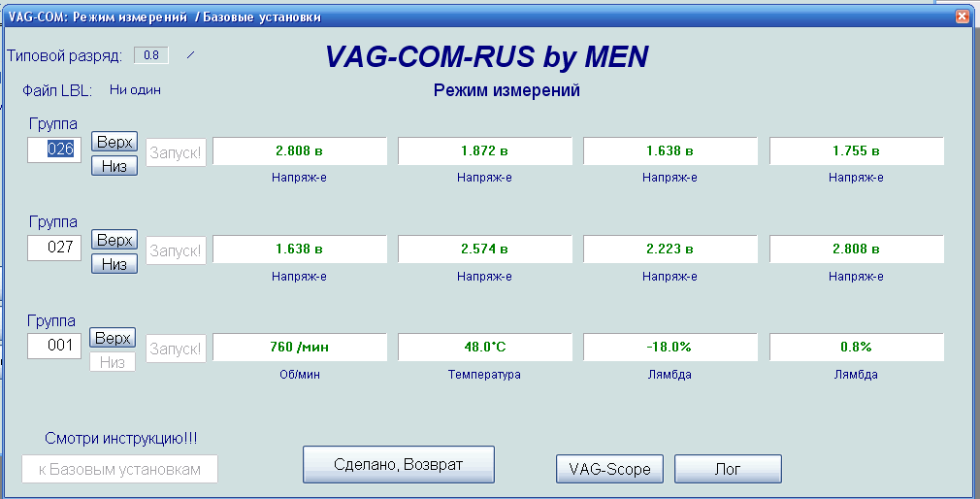
Task: Open VAG-Scope
Action: [609, 469]
